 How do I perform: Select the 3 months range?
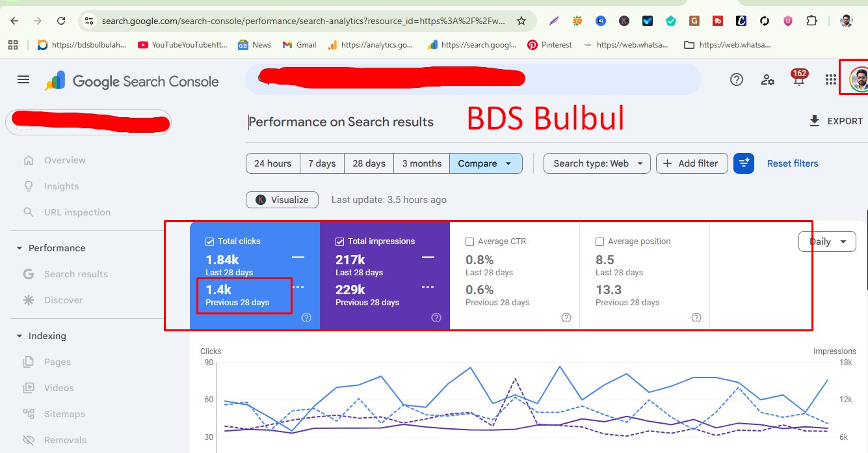[x=421, y=163]
